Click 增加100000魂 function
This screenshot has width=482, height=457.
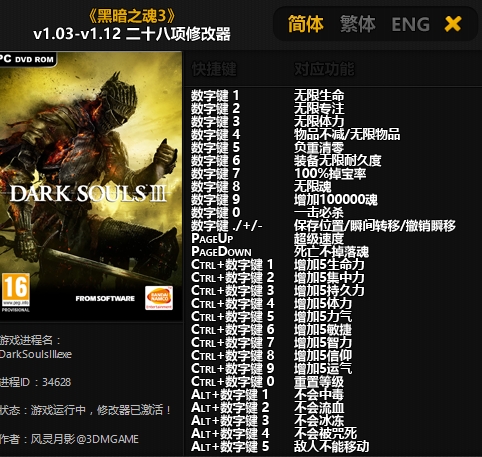coord(336,199)
